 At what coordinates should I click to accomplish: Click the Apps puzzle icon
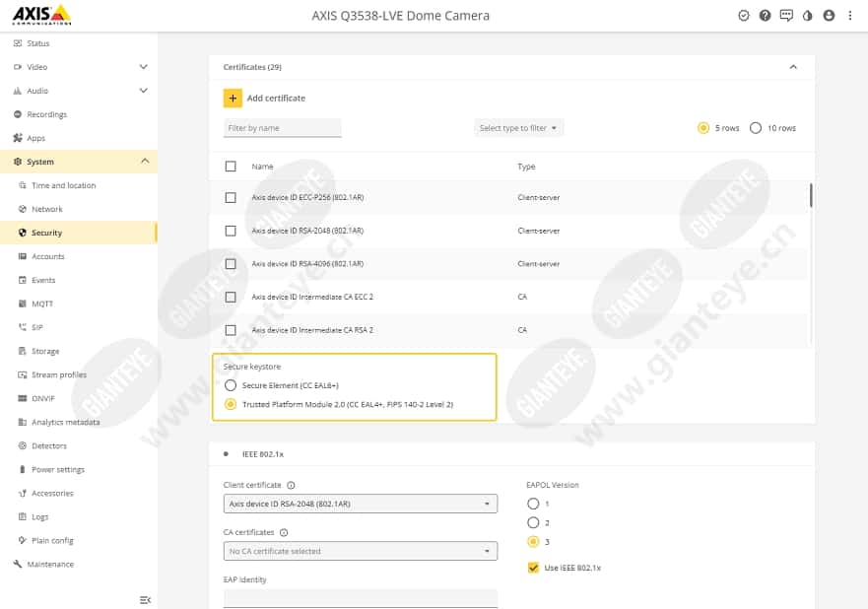pyautogui.click(x=18, y=138)
